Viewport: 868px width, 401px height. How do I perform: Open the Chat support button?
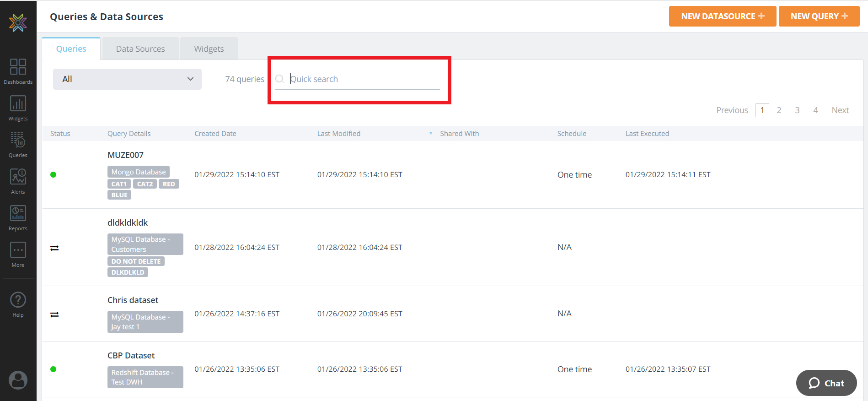[x=826, y=383]
